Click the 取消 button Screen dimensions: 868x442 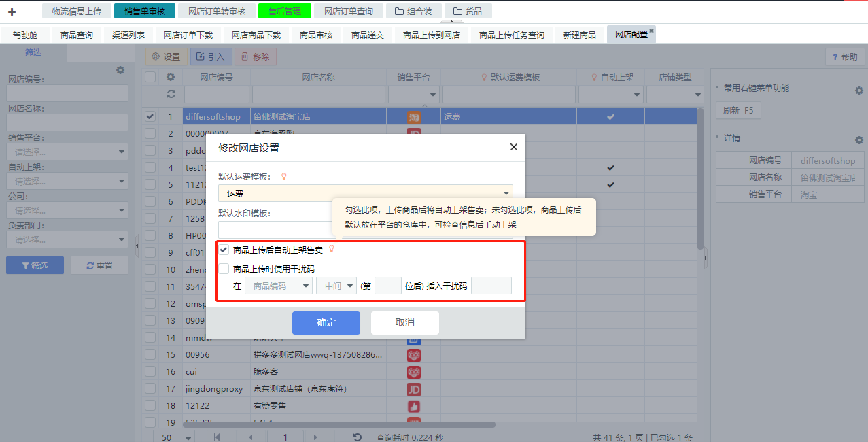click(x=405, y=323)
